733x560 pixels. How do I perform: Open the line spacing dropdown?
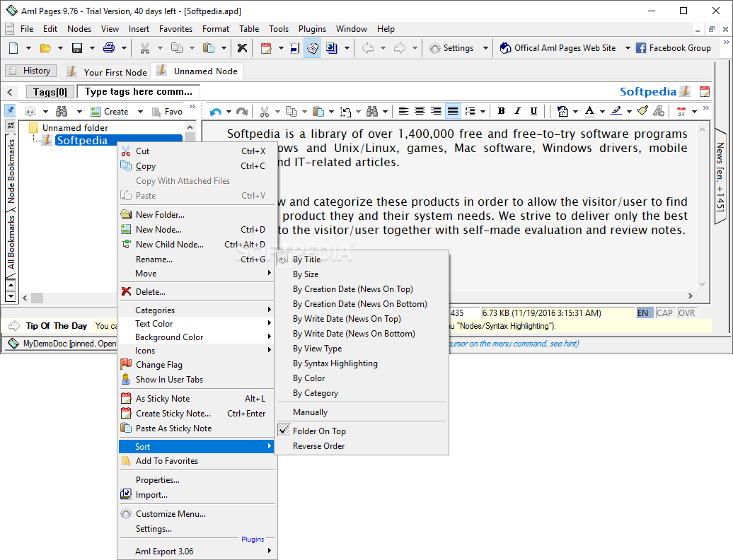point(483,112)
